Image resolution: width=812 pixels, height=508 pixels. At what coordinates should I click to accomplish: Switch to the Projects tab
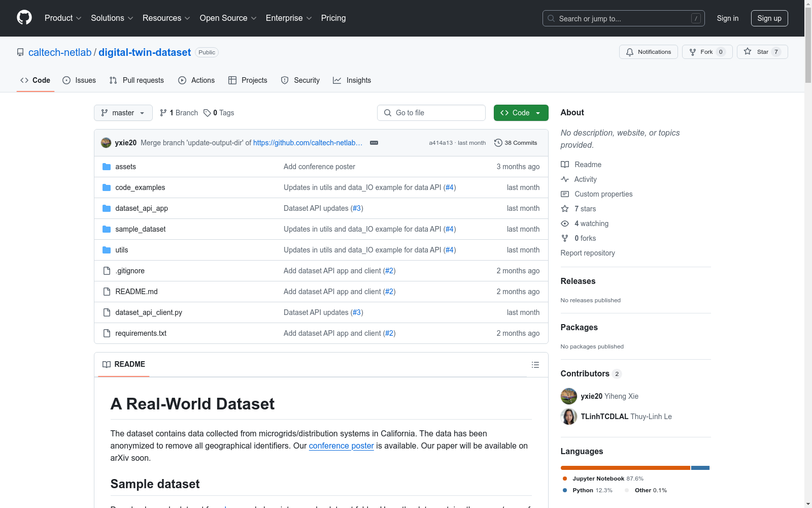(248, 80)
